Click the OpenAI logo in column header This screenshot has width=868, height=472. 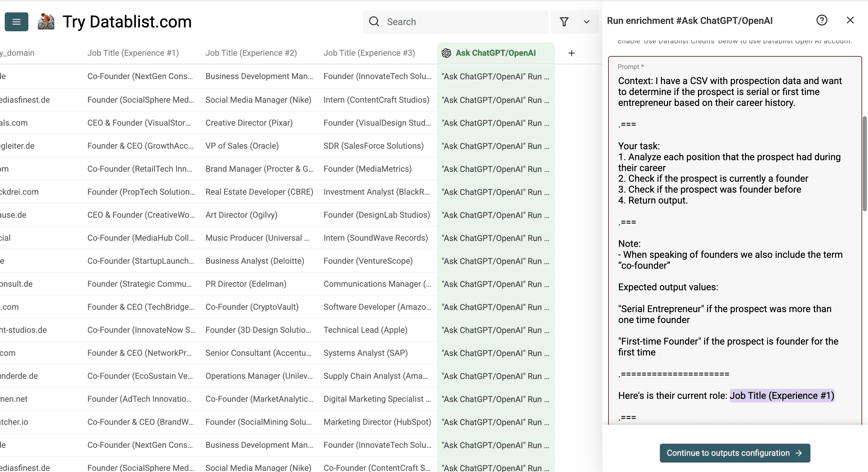pos(446,53)
